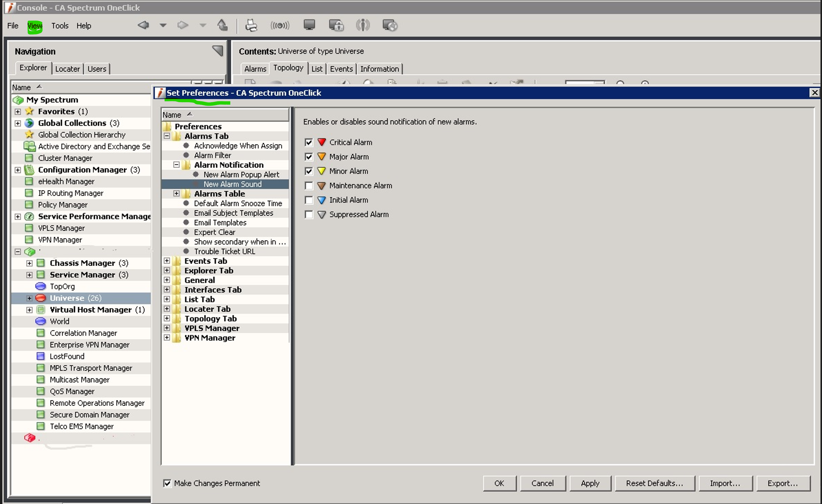
Task: Expand the Universe tree node
Action: click(29, 298)
